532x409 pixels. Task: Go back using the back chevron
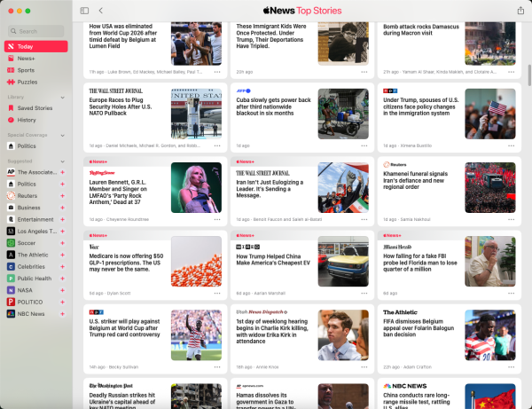coord(101,11)
